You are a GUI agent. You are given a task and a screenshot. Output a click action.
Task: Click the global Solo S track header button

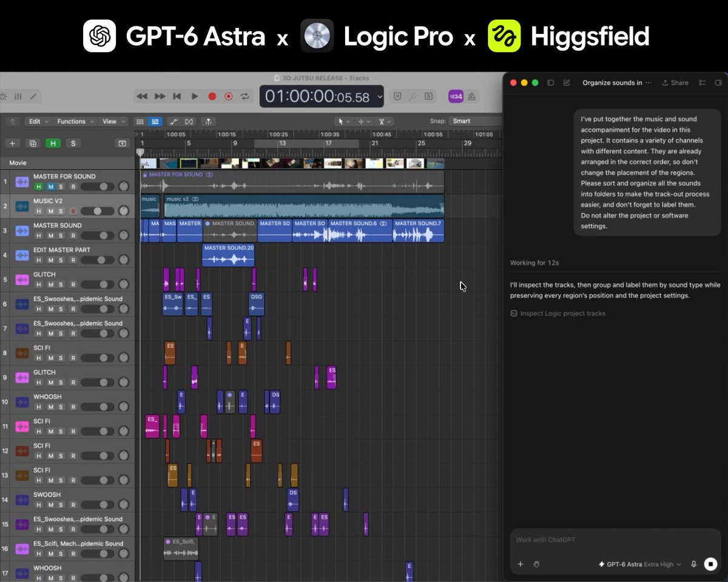pos(73,144)
